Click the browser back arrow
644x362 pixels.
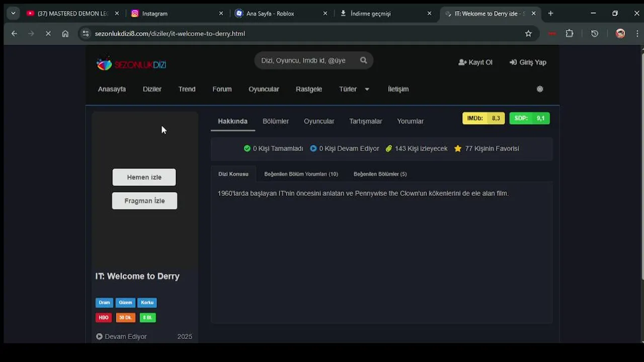click(x=14, y=34)
